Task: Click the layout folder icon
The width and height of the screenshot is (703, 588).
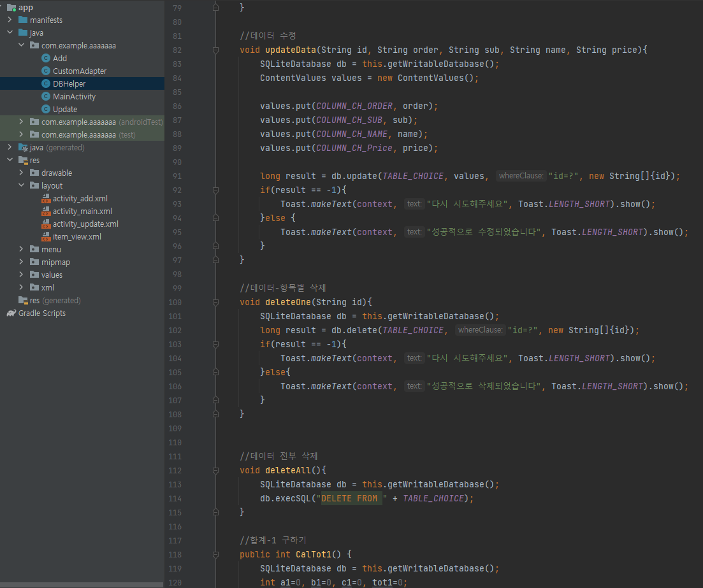Action: 34,185
